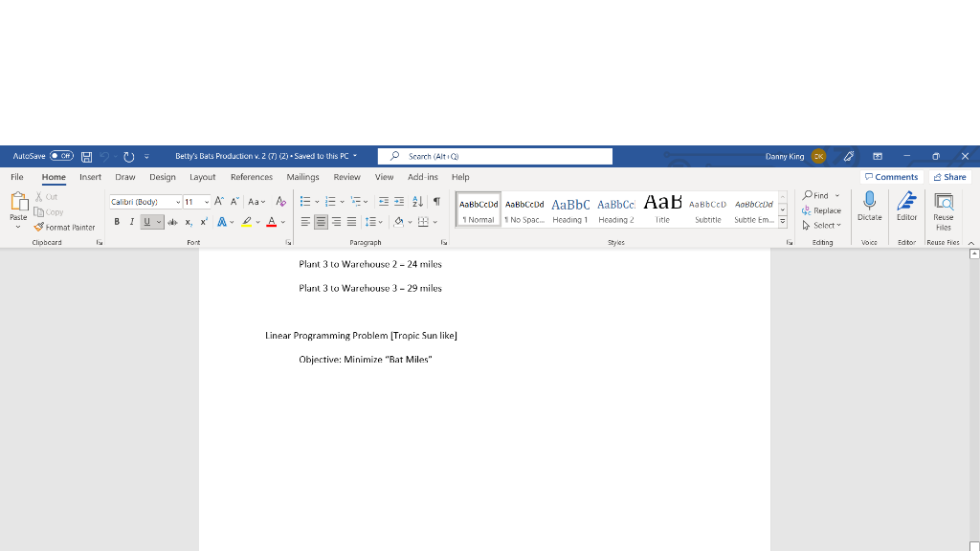The height and width of the screenshot is (551, 980).
Task: Open the Change Case dropdown
Action: (256, 201)
